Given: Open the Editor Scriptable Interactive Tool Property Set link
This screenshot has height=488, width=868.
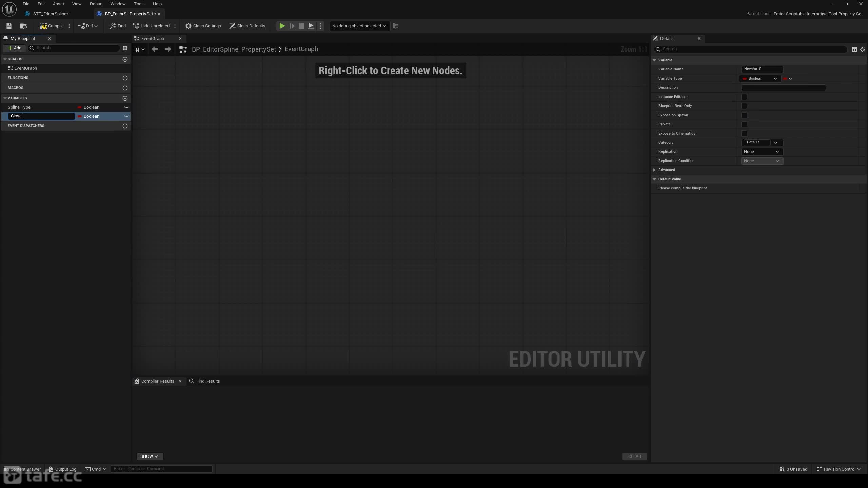Looking at the screenshot, I should (x=818, y=14).
